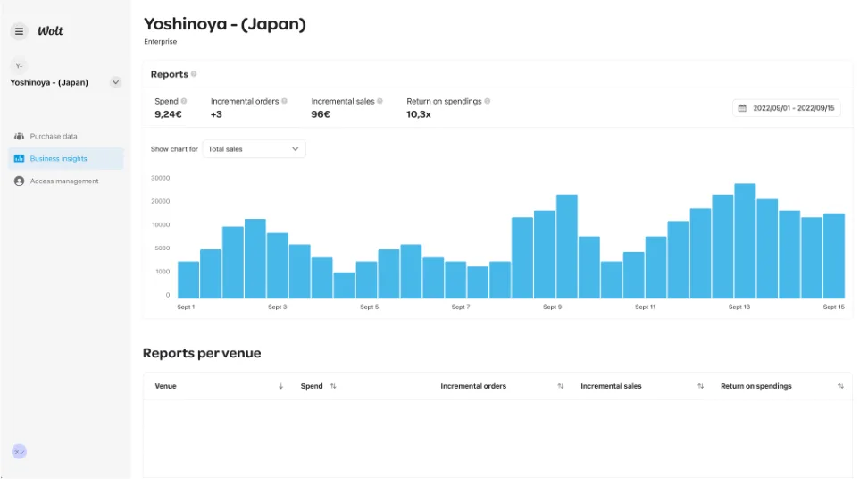Click the Sept 9 axis label

552,307
